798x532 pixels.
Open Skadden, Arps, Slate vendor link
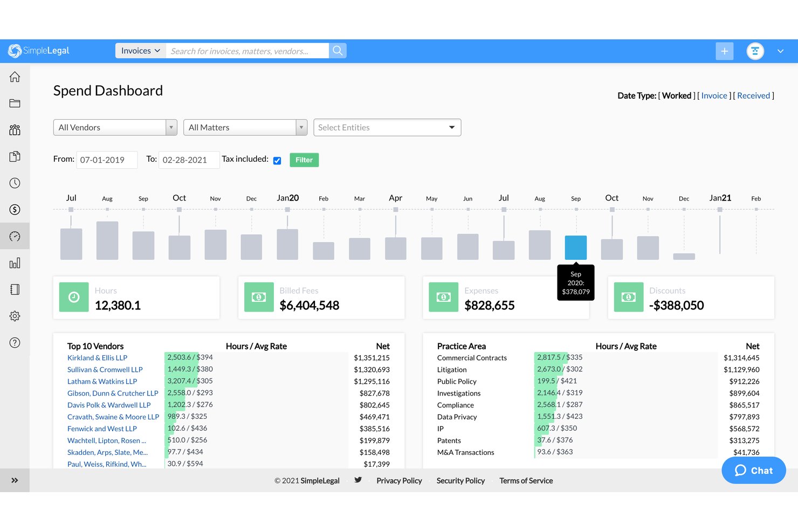[107, 453]
